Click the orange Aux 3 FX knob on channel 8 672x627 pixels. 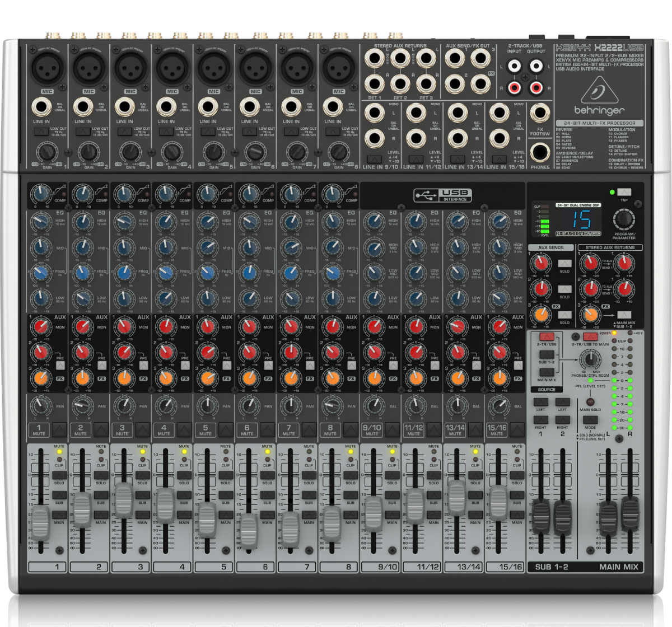pyautogui.click(x=333, y=378)
